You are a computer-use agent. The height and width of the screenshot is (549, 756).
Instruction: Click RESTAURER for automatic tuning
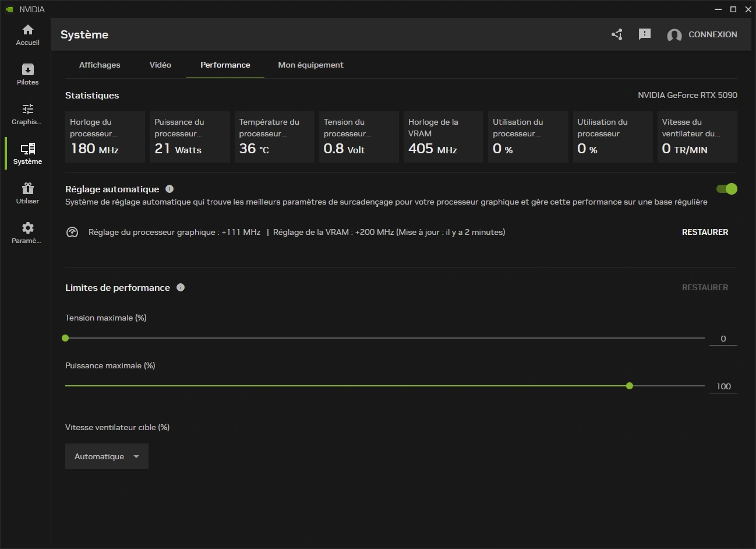click(x=705, y=232)
